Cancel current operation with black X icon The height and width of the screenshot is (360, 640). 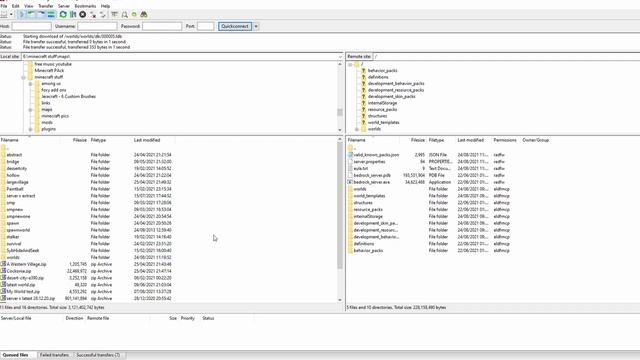(x=83, y=15)
